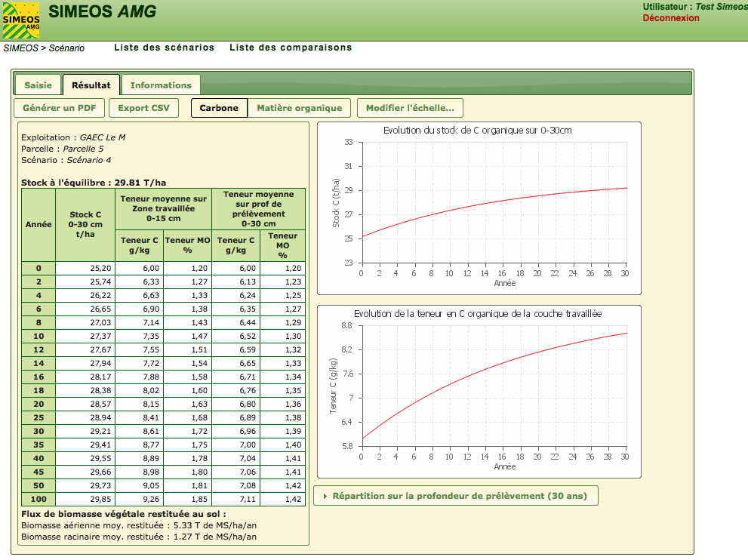748x560 pixels.
Task: Select value 1,51 in year 12 row
Action: [x=187, y=349]
